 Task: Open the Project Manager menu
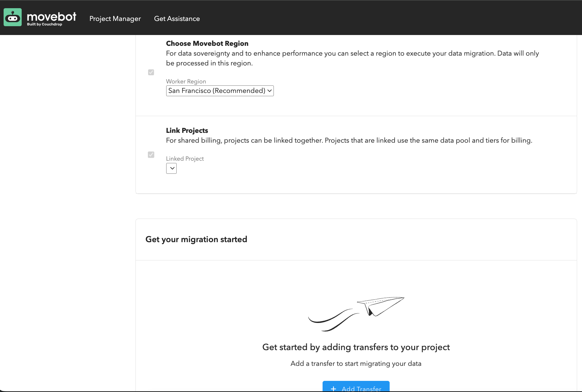[115, 19]
